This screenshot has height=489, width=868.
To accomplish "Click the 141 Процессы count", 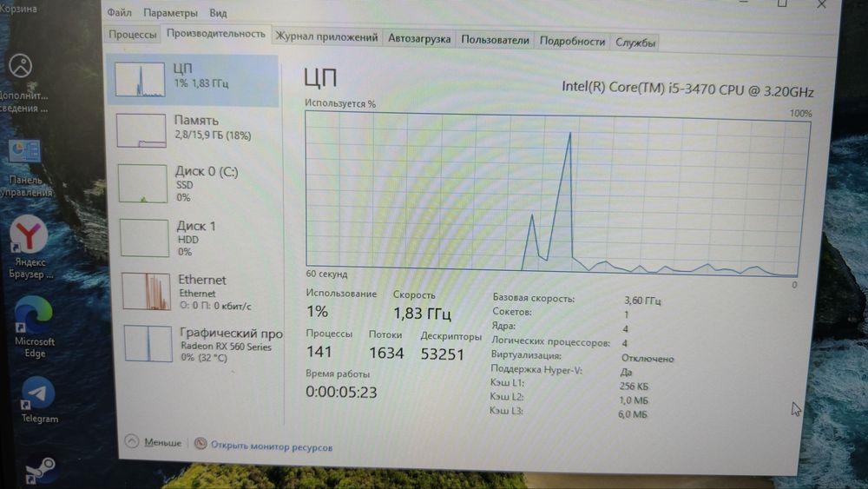I will pos(319,352).
